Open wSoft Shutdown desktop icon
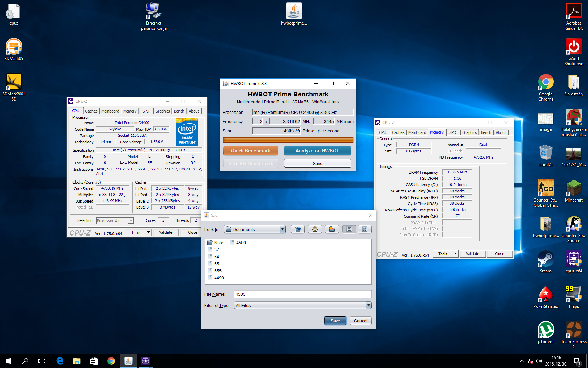Viewport: 588px width, 368px height. [574, 52]
